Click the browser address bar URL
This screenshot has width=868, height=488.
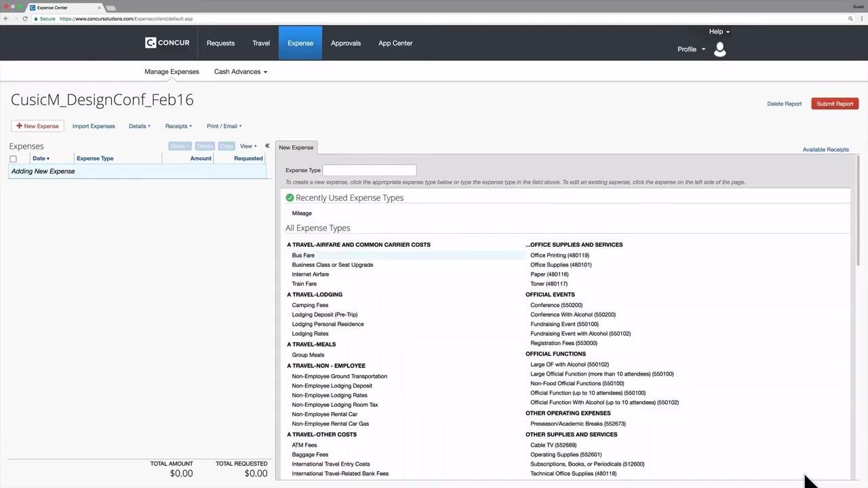coord(126,18)
